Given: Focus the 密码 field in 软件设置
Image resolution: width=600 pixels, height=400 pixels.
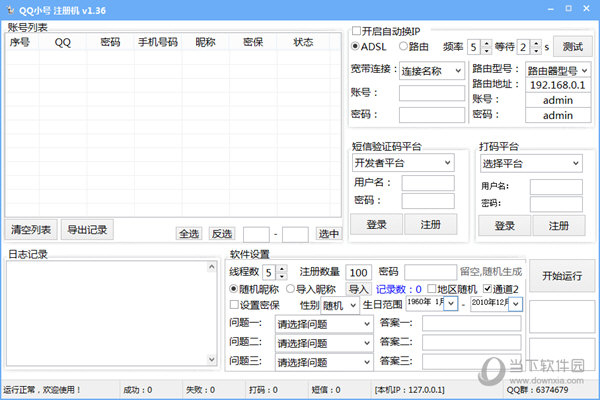Looking at the screenshot, I should coord(430,272).
